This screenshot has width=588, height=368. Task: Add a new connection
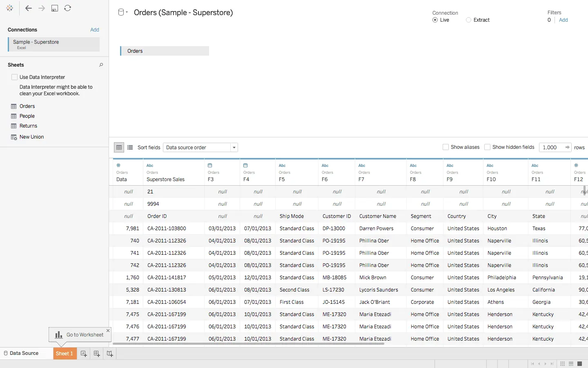tap(95, 30)
